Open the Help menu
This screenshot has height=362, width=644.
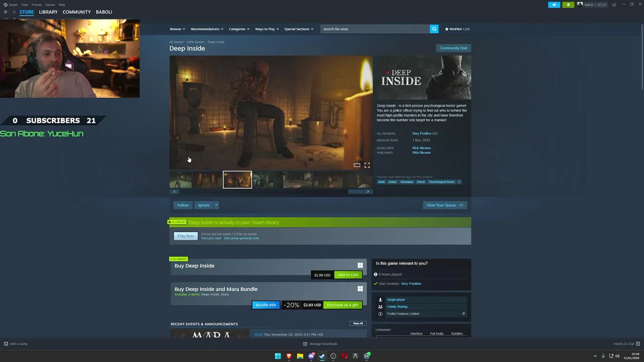pyautogui.click(x=62, y=5)
